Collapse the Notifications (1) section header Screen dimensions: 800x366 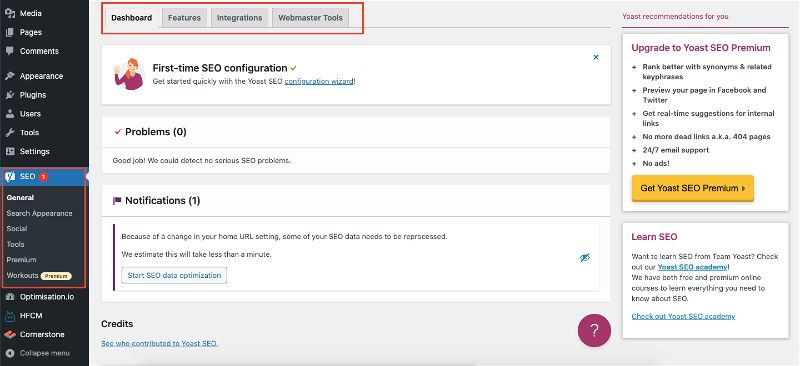[x=356, y=201]
